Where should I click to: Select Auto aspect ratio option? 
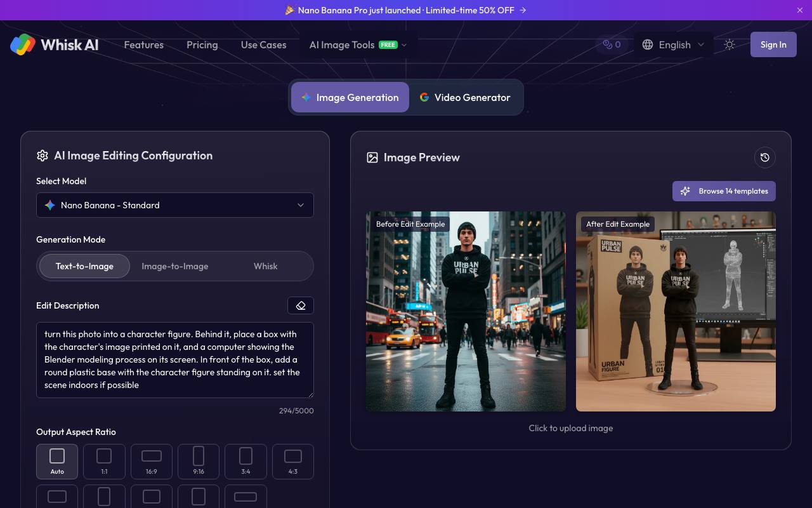[x=57, y=461]
